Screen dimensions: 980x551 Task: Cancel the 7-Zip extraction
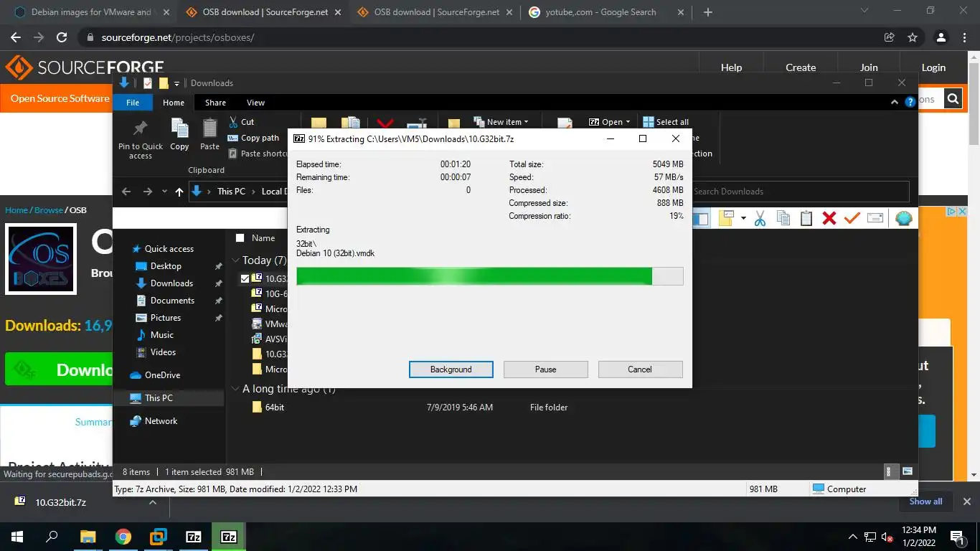tap(640, 369)
